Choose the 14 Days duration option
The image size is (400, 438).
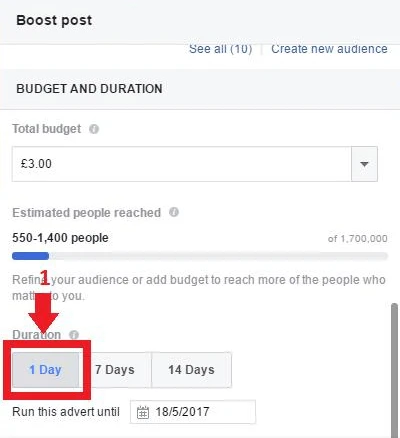click(191, 370)
